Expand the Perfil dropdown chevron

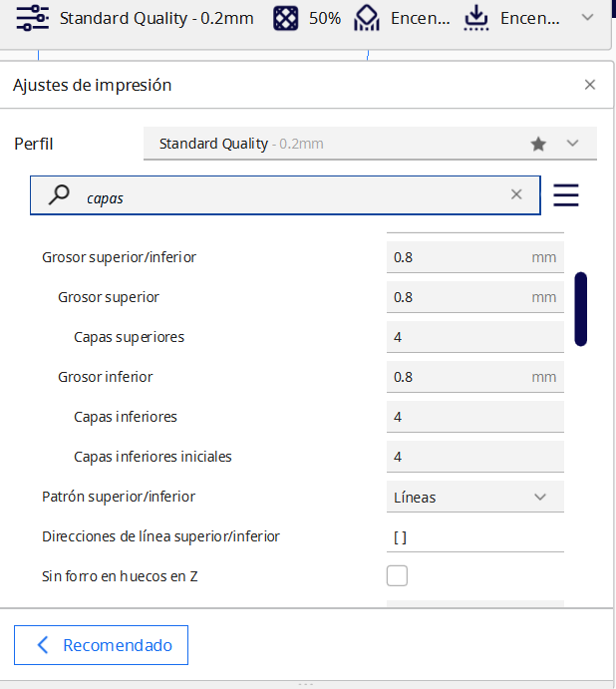(x=572, y=144)
